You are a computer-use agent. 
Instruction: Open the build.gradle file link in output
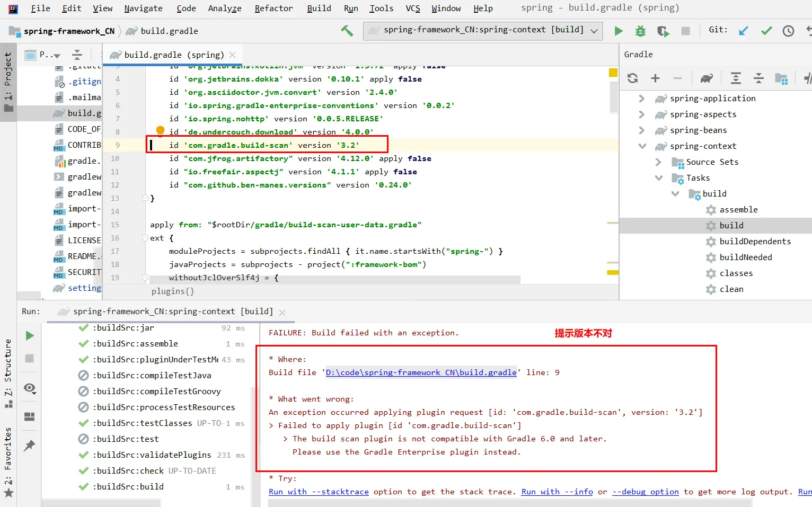click(421, 372)
